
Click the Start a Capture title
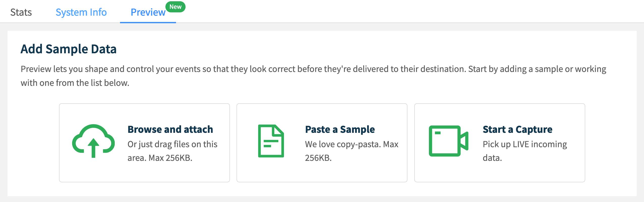pyautogui.click(x=517, y=129)
